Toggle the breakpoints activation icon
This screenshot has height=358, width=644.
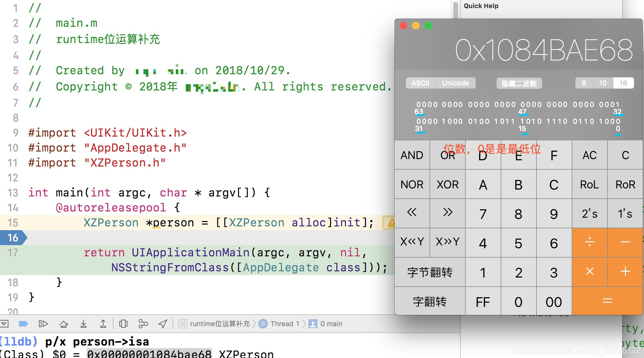pos(24,324)
